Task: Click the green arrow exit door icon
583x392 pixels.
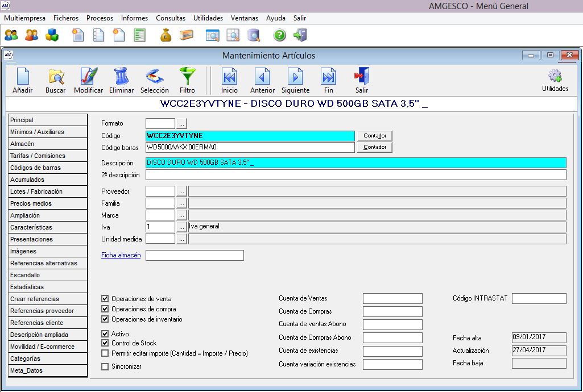Action: coord(300,35)
